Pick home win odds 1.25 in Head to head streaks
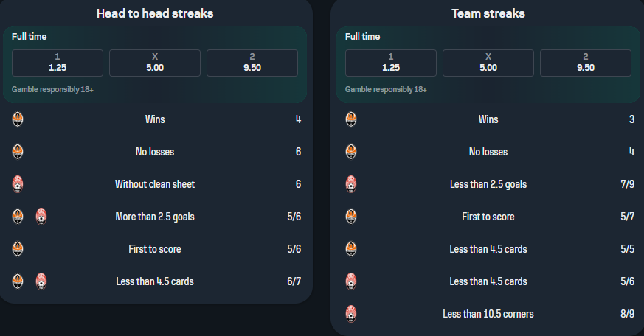This screenshot has height=336, width=644. coord(58,63)
